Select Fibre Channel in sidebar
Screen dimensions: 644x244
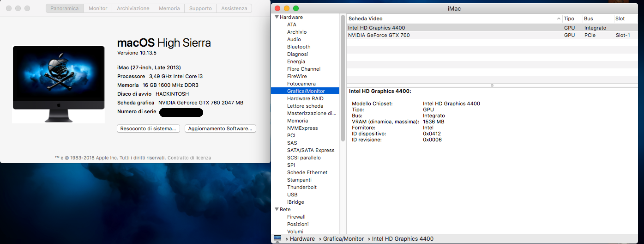click(x=304, y=69)
